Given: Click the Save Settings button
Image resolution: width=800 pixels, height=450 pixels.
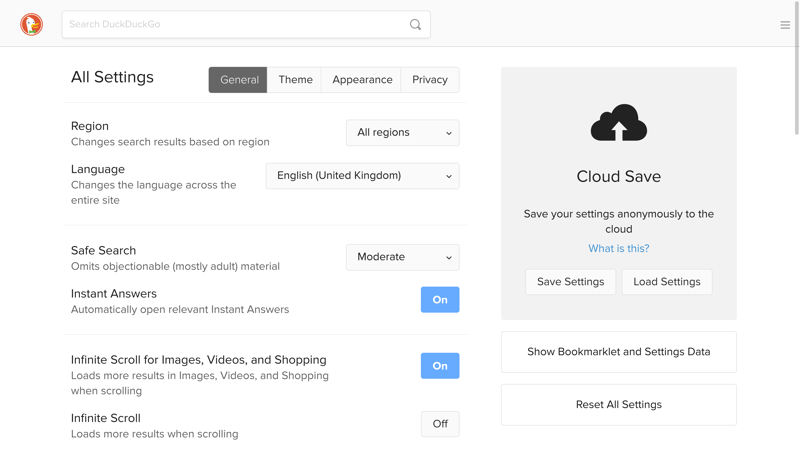Looking at the screenshot, I should coord(570,282).
